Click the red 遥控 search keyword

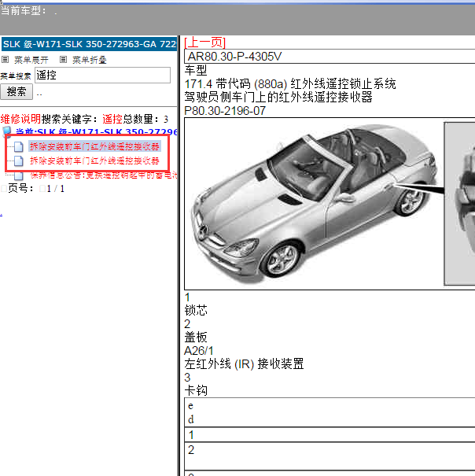(112, 119)
